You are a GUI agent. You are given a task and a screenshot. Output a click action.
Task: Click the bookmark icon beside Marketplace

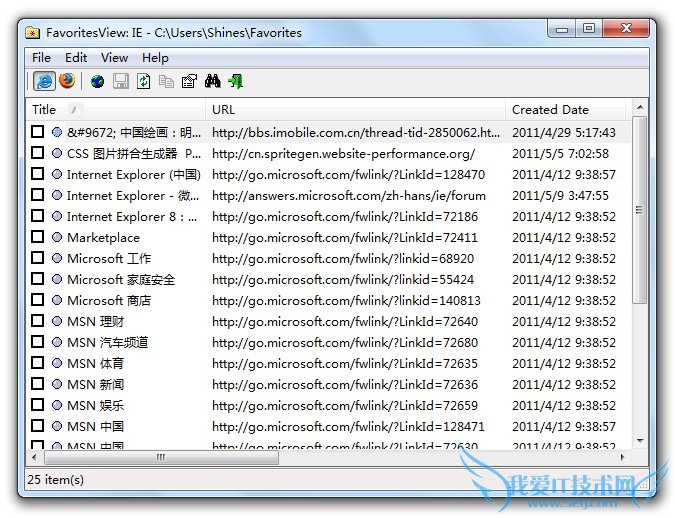click(57, 237)
